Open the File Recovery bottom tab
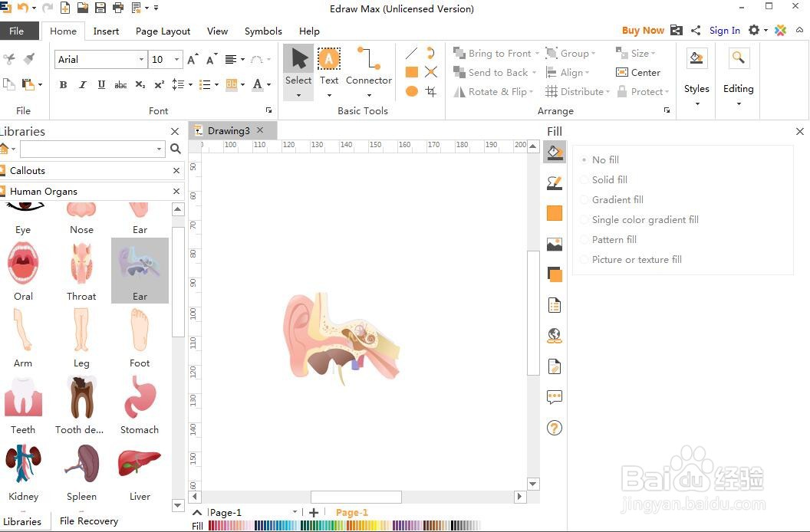 point(89,521)
